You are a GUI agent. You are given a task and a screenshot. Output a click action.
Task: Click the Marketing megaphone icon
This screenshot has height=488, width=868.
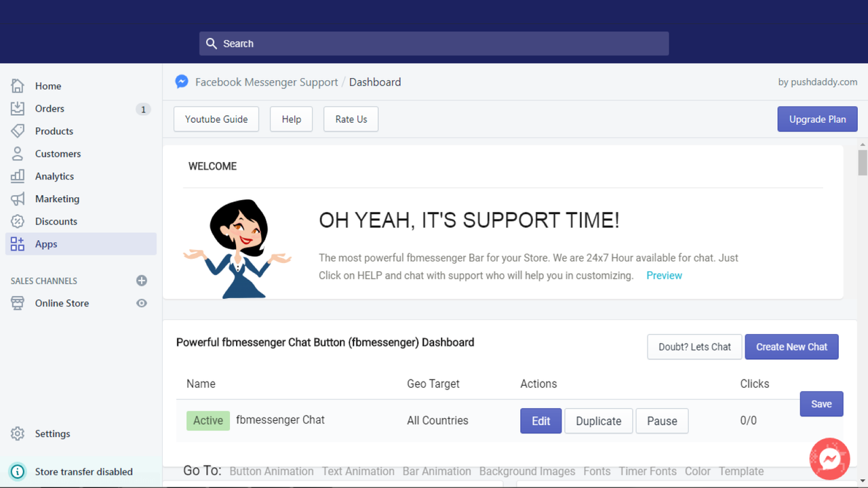[x=18, y=199]
